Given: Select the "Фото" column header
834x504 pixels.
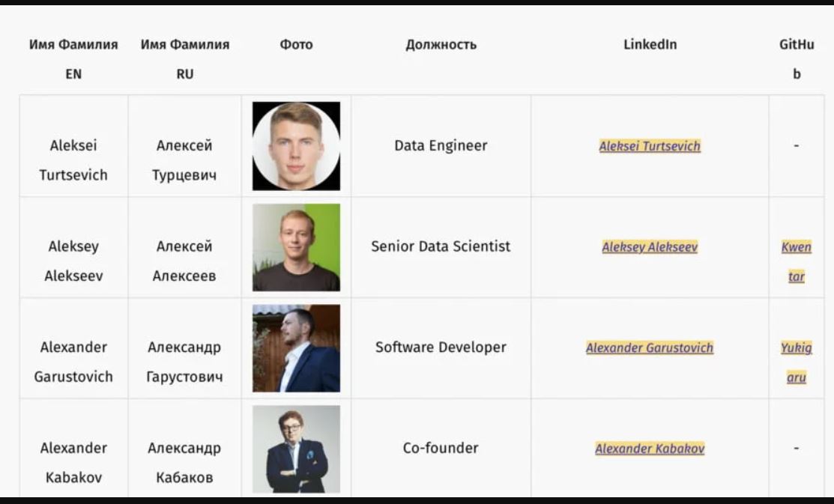Looking at the screenshot, I should pyautogui.click(x=296, y=45).
